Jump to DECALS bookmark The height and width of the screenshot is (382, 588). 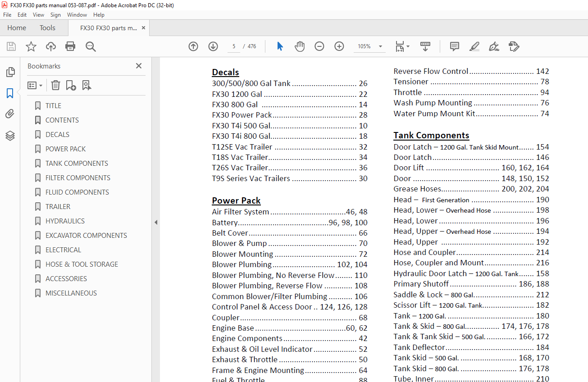57,135
